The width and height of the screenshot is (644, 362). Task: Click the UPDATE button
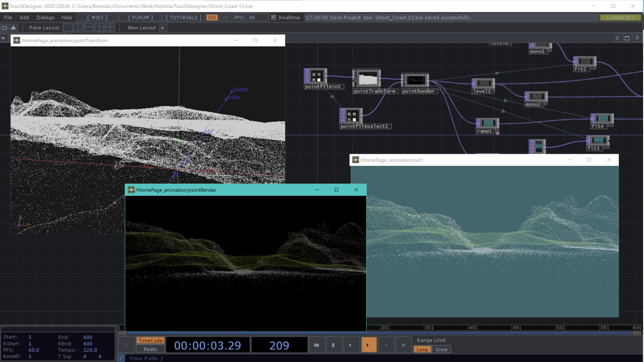620,17
